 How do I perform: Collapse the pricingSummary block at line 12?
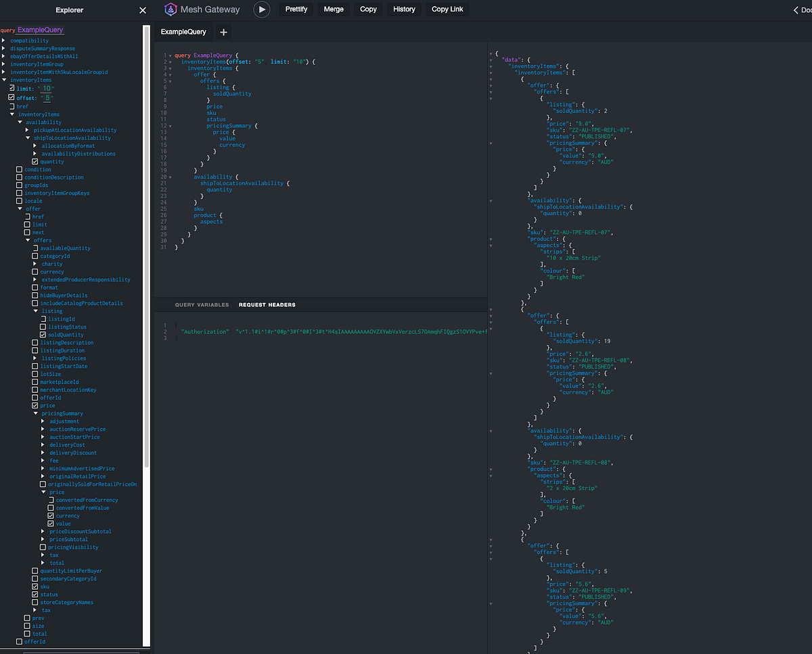tap(170, 126)
